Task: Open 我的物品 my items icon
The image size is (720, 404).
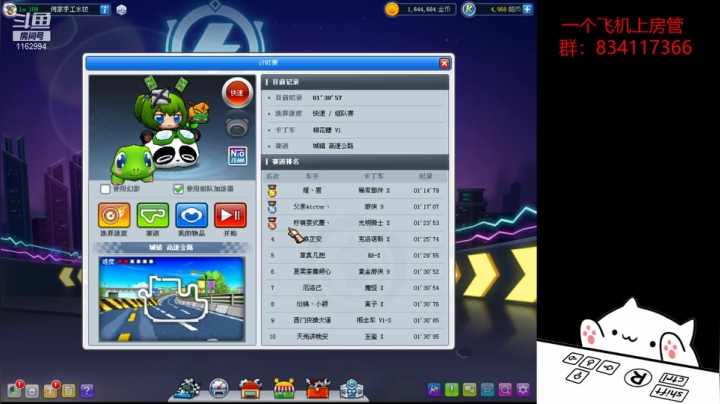Action: 191,215
